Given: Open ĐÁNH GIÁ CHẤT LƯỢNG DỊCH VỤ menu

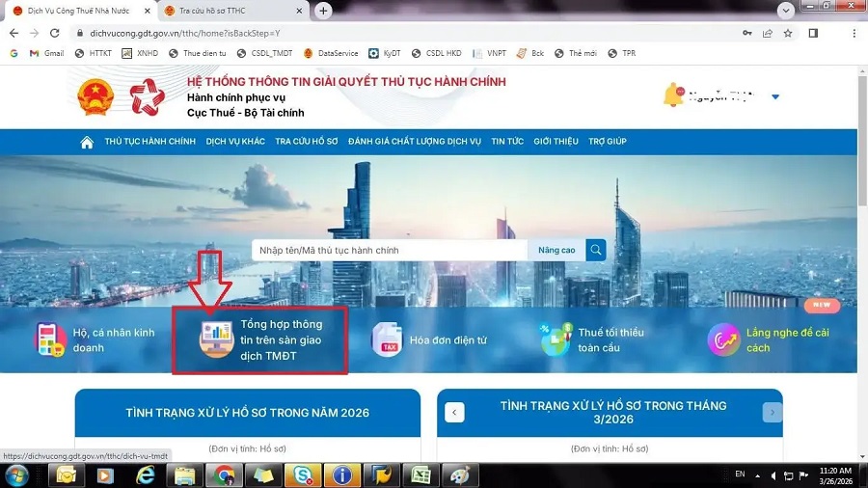Looking at the screenshot, I should [x=415, y=142].
